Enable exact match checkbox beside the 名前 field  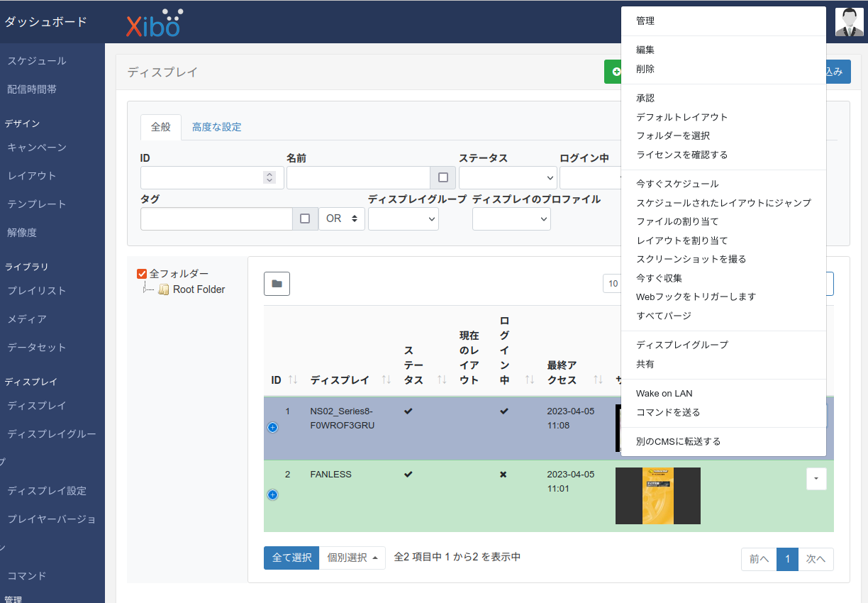point(443,177)
